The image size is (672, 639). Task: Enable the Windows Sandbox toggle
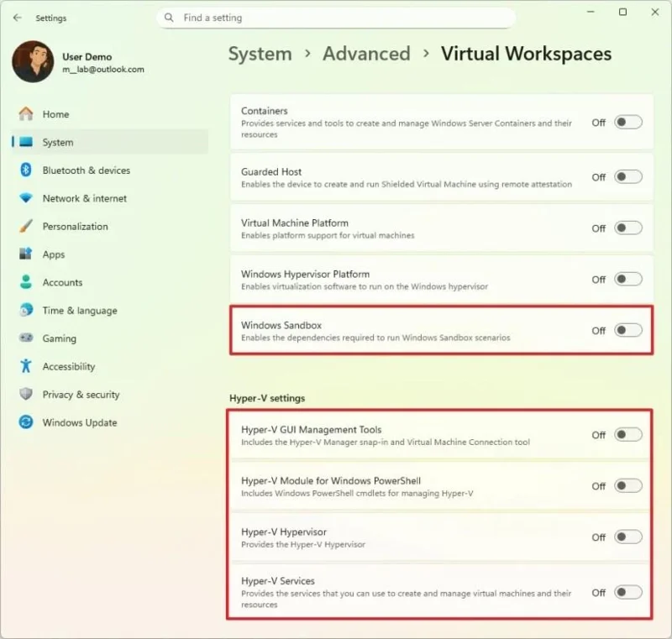coord(627,330)
